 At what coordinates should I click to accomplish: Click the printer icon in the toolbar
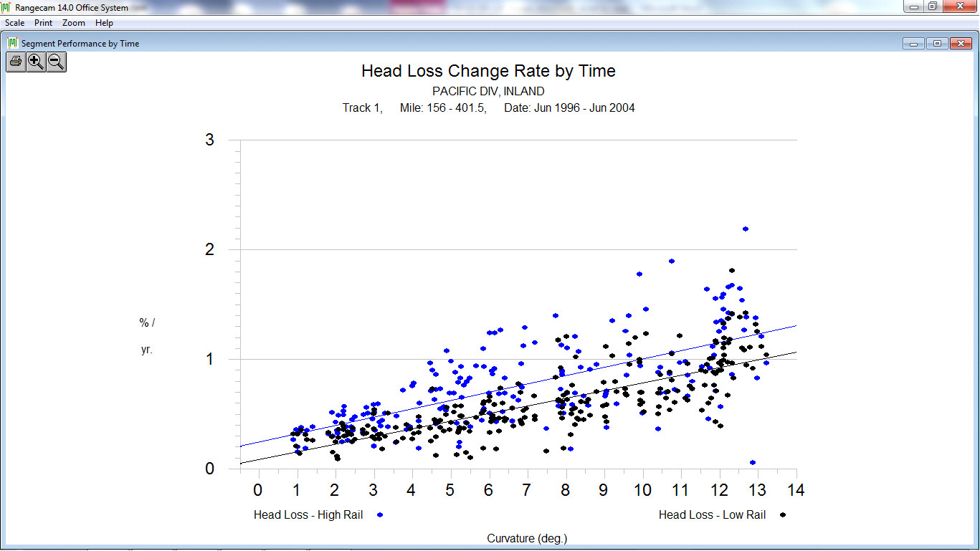click(16, 62)
